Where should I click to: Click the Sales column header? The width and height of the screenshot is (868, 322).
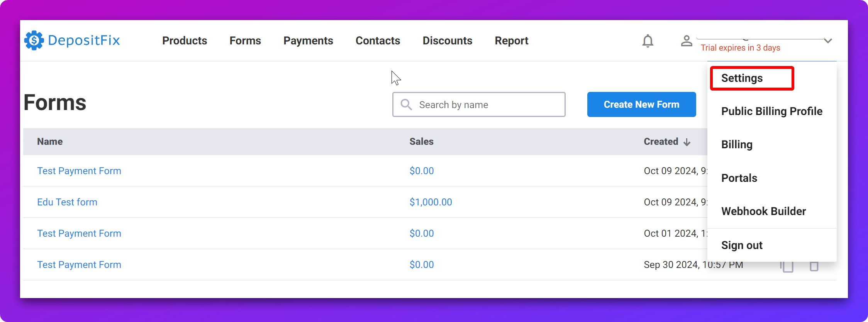[x=421, y=142]
